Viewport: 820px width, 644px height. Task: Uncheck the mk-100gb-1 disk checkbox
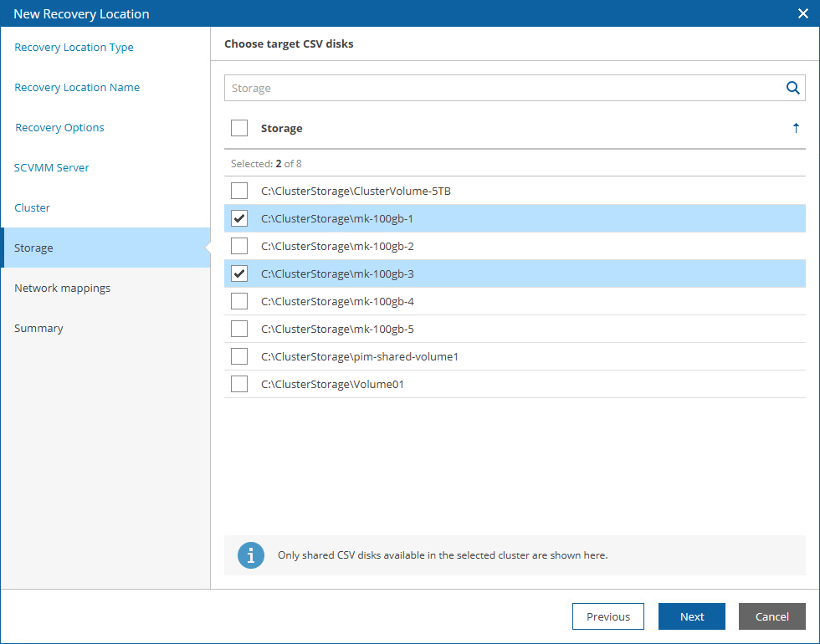tap(239, 218)
